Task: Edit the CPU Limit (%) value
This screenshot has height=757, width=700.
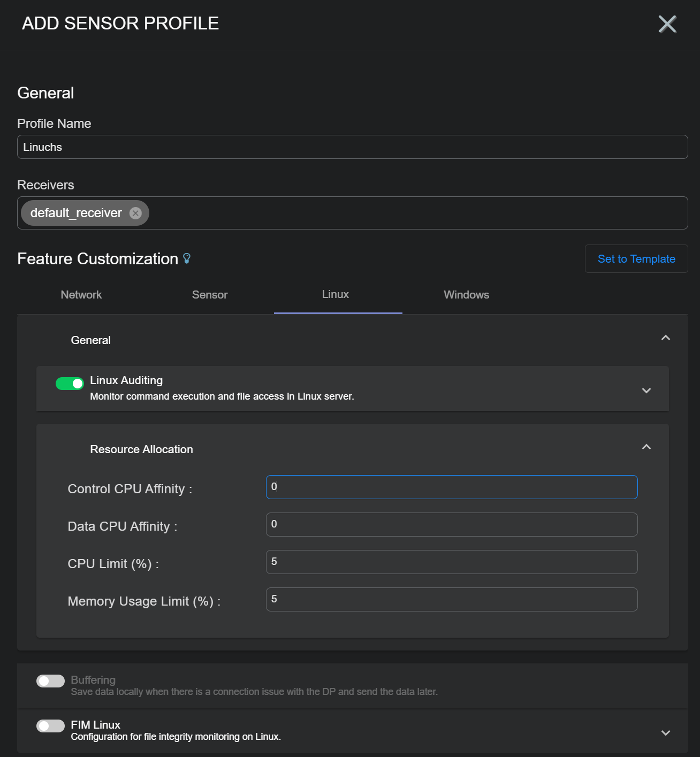Action: point(451,562)
